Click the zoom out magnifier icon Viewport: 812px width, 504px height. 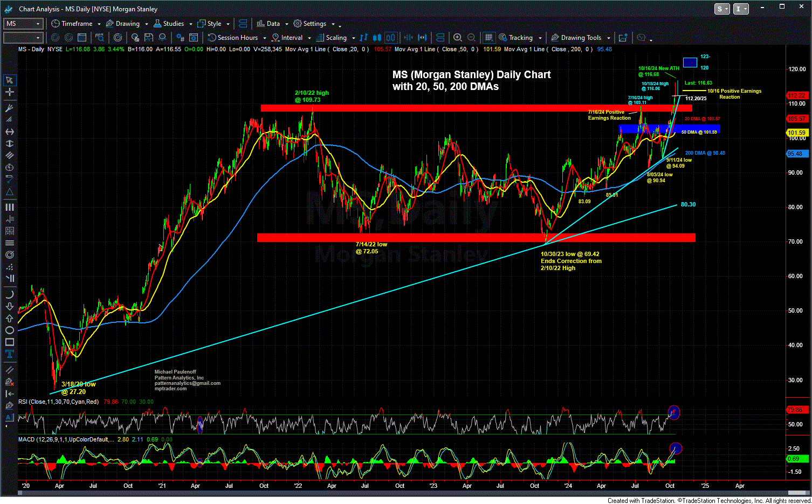pyautogui.click(x=471, y=38)
